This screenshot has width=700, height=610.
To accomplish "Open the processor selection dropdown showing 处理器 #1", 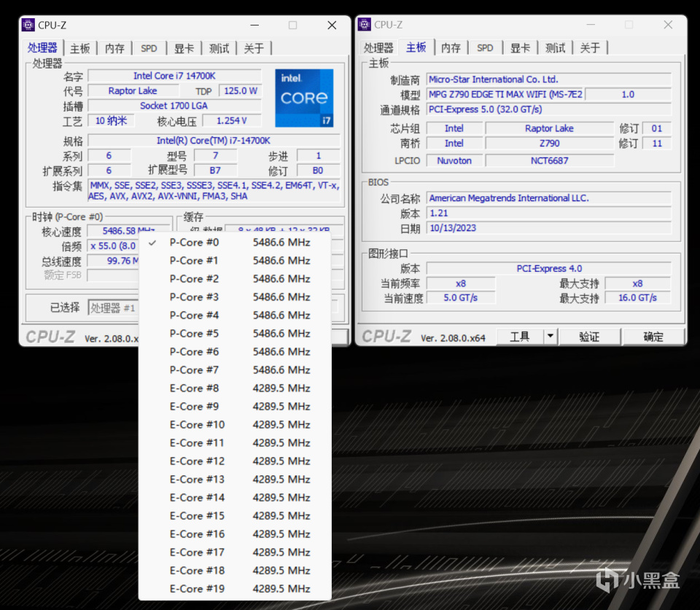I will click(x=113, y=308).
